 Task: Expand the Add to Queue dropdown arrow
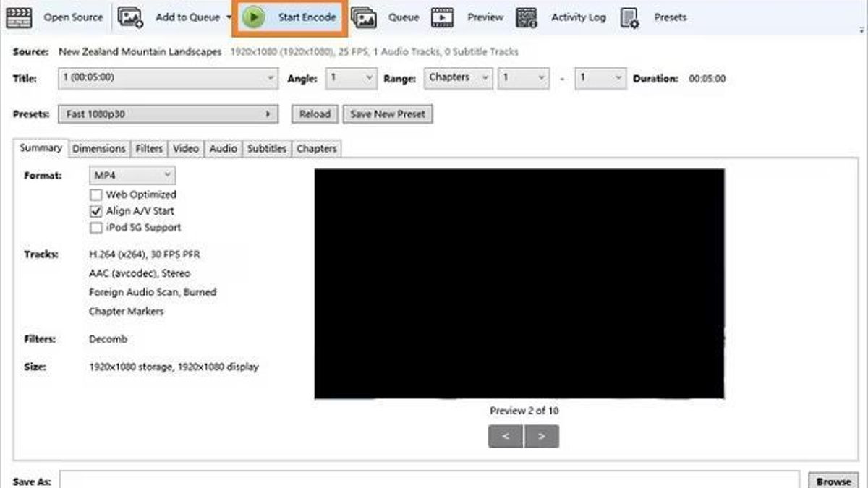tap(229, 17)
